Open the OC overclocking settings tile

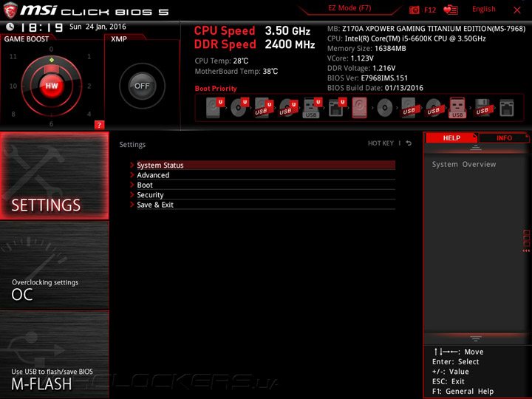pyautogui.click(x=55, y=265)
